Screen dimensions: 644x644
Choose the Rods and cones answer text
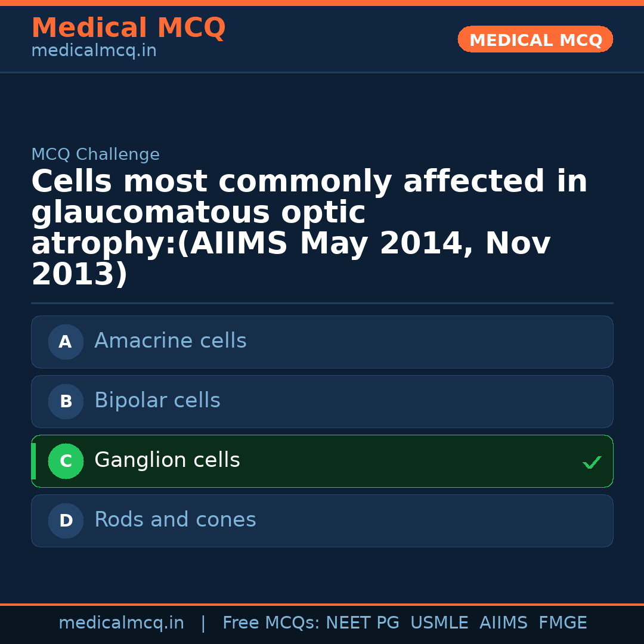pos(175,520)
